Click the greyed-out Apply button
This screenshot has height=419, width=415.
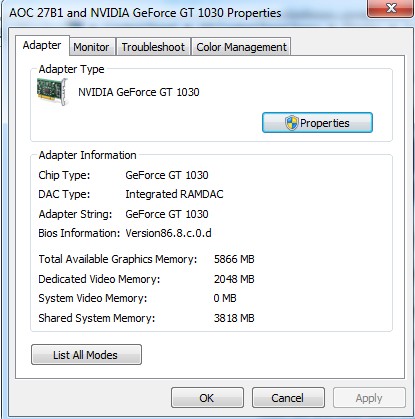tap(369, 398)
